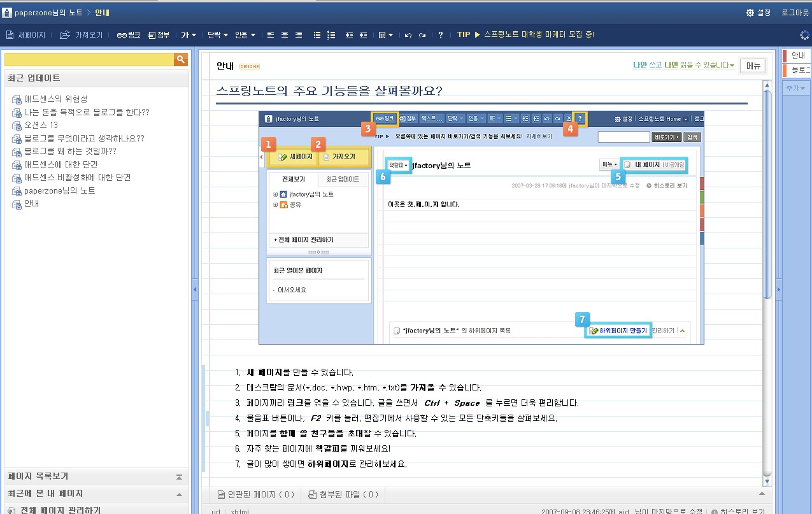This screenshot has height=514, width=812.
Task: Open page 애드센스에 대한 단견
Action: pos(61,164)
